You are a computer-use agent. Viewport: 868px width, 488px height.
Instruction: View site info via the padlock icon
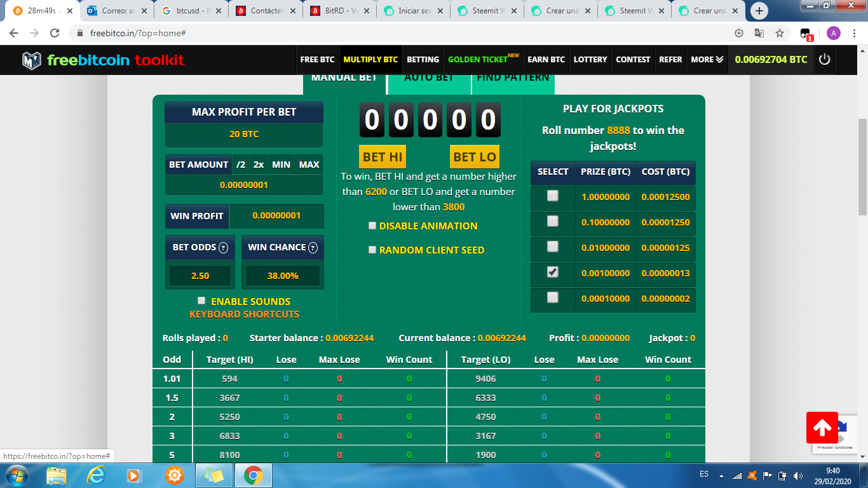[81, 33]
